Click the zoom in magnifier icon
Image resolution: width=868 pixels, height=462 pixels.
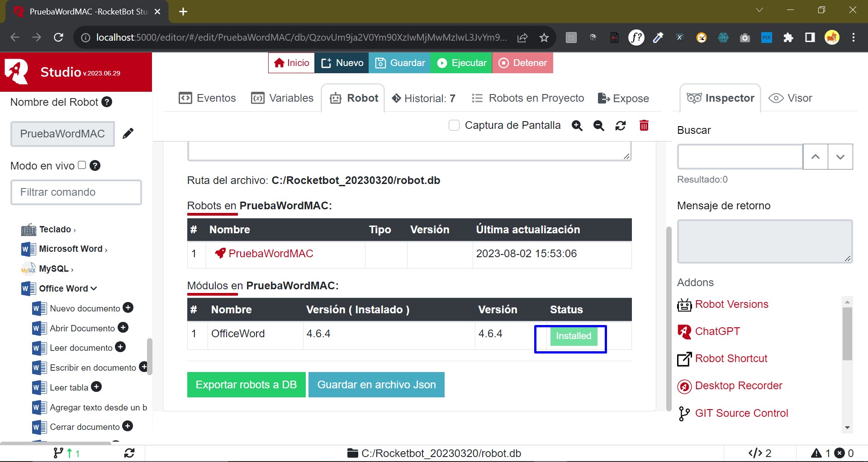point(577,126)
